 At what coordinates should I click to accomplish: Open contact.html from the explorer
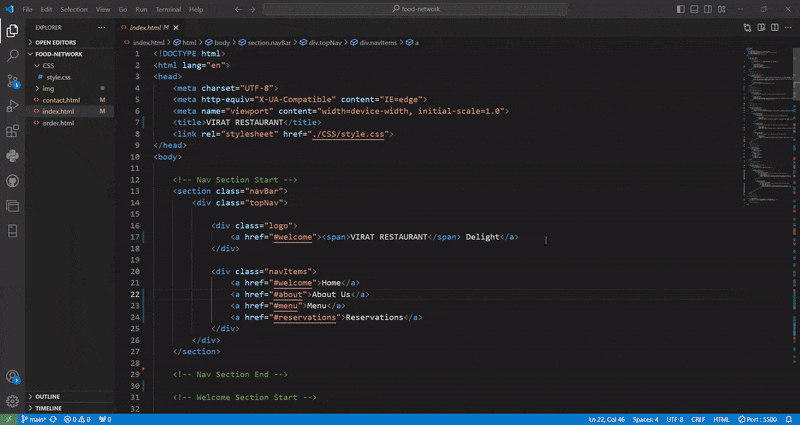pos(61,101)
